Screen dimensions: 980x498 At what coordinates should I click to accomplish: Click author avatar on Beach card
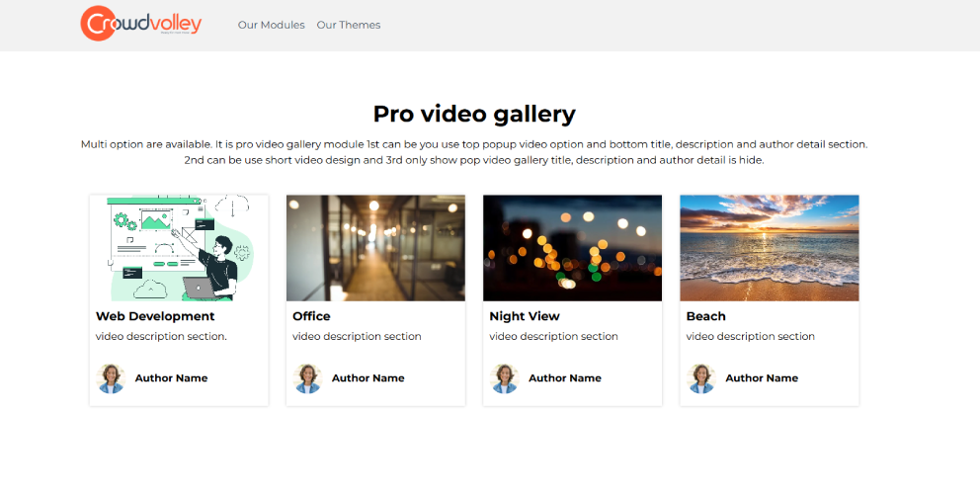(700, 378)
